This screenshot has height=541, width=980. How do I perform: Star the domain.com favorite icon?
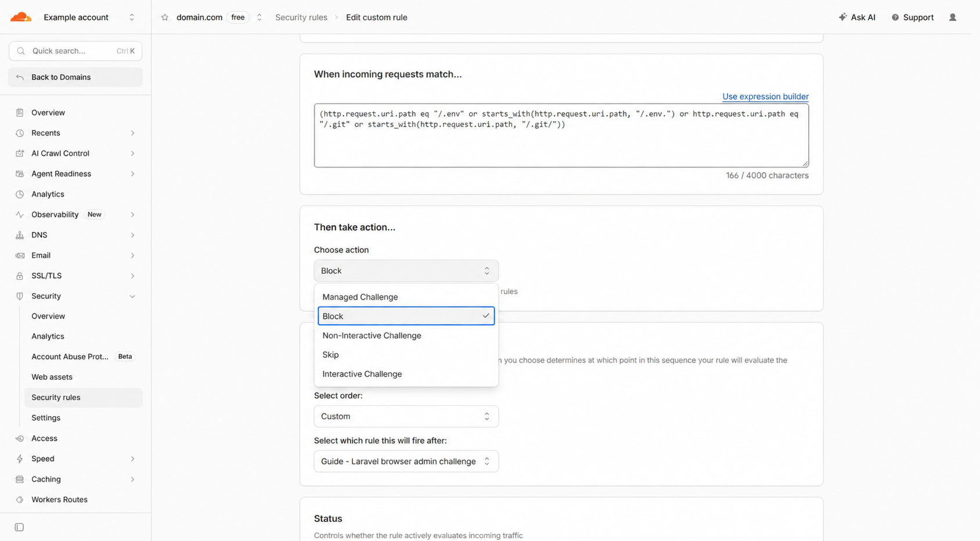pyautogui.click(x=165, y=17)
